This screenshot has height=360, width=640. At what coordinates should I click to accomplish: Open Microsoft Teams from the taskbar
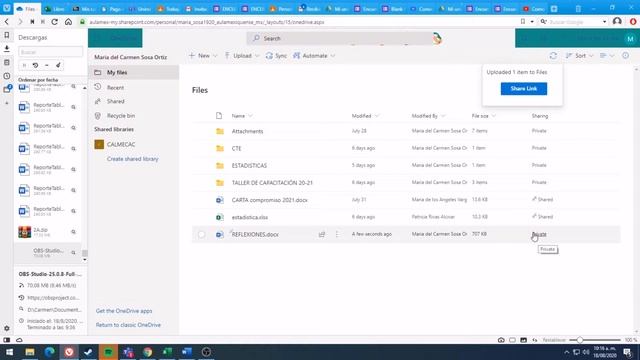128,352
